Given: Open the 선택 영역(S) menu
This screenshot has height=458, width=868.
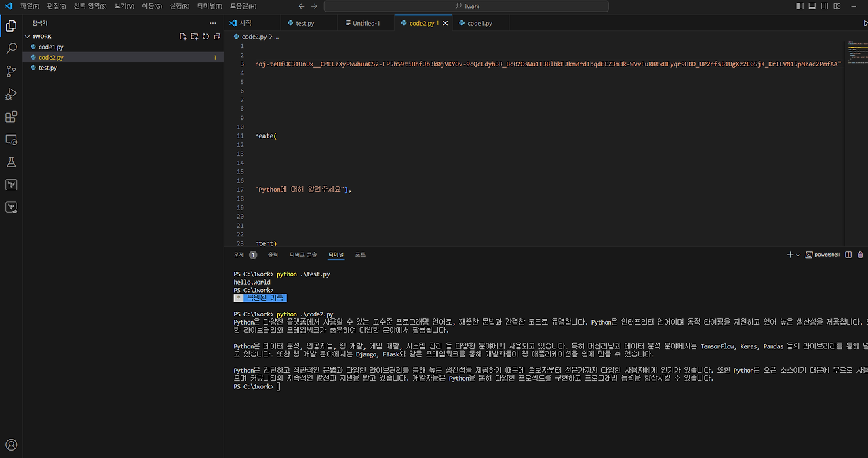Looking at the screenshot, I should (90, 6).
